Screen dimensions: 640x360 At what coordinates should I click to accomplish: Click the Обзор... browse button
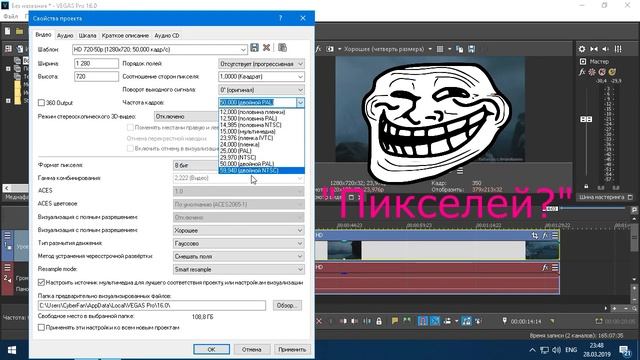[287, 305]
